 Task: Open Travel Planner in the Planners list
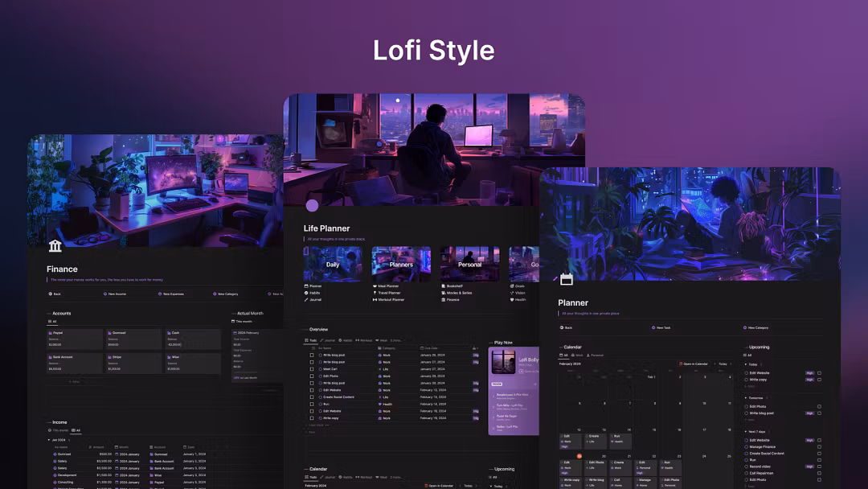[388, 293]
